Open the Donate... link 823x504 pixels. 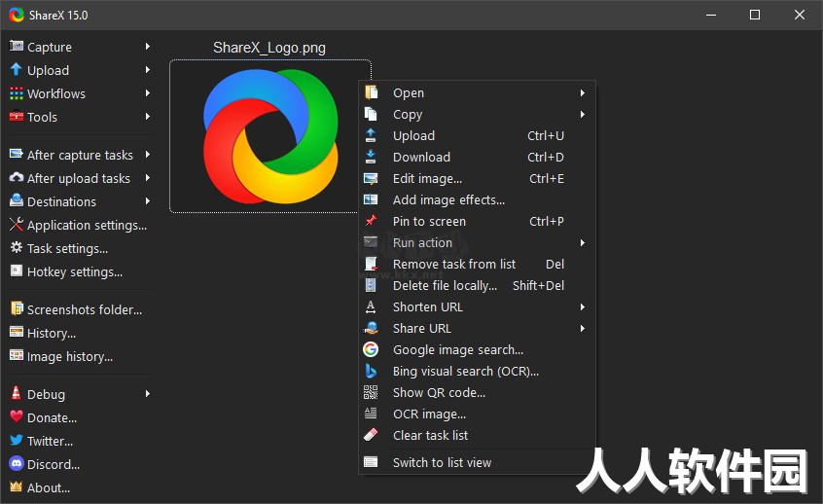click(52, 418)
